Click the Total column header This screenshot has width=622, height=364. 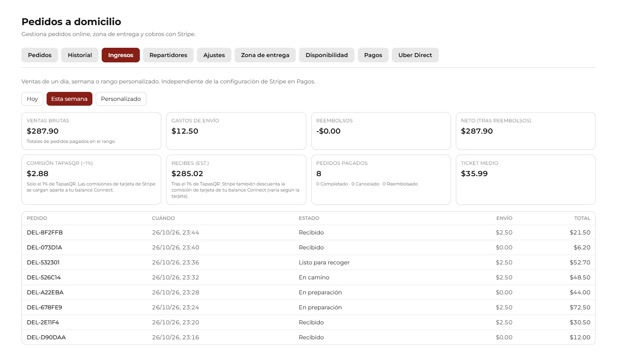coord(582,218)
